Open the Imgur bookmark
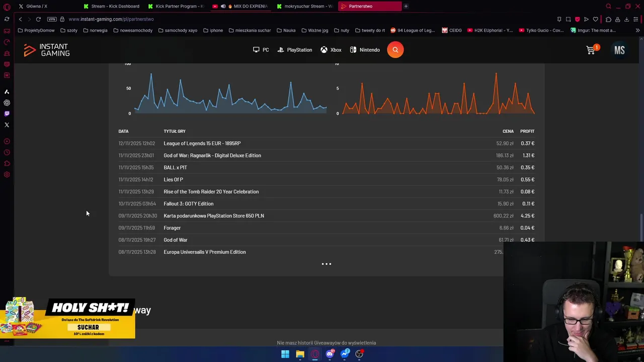 pos(593,30)
